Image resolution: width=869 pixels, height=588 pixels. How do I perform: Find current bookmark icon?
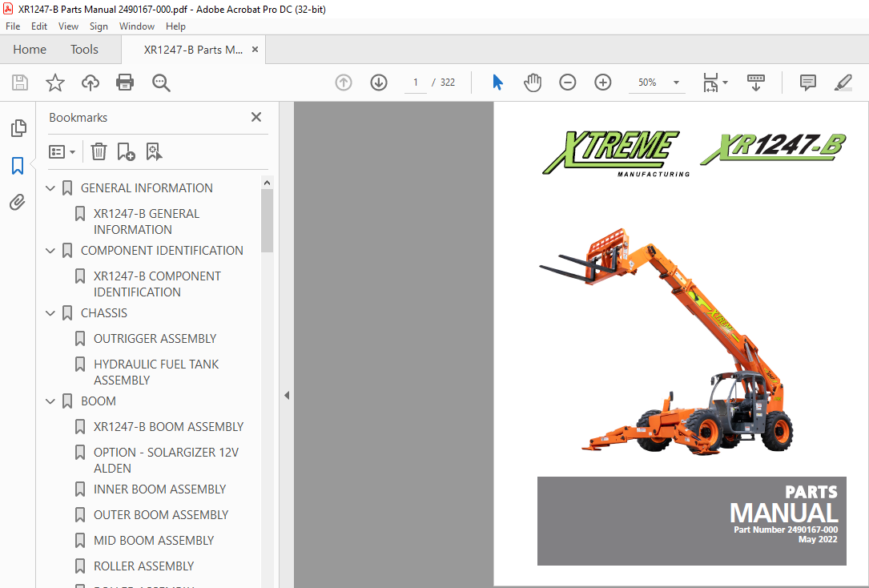pyautogui.click(x=154, y=151)
